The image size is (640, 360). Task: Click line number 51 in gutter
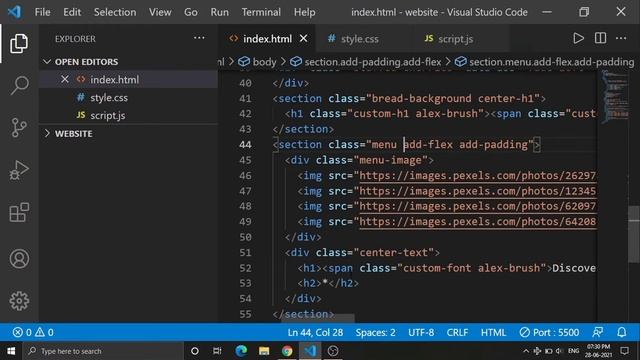tap(245, 253)
